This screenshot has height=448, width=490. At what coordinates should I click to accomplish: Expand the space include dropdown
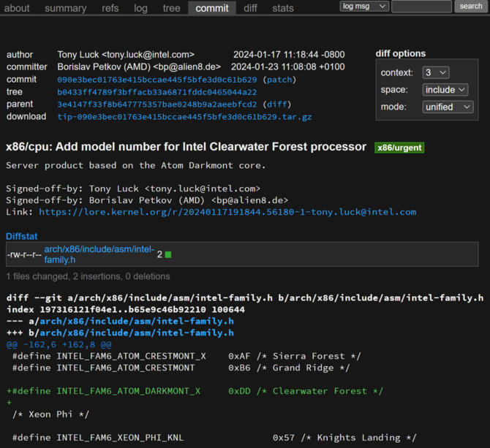pos(445,90)
